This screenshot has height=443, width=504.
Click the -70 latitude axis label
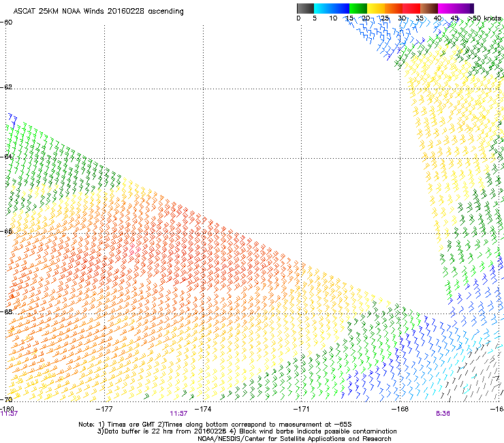click(x=6, y=399)
